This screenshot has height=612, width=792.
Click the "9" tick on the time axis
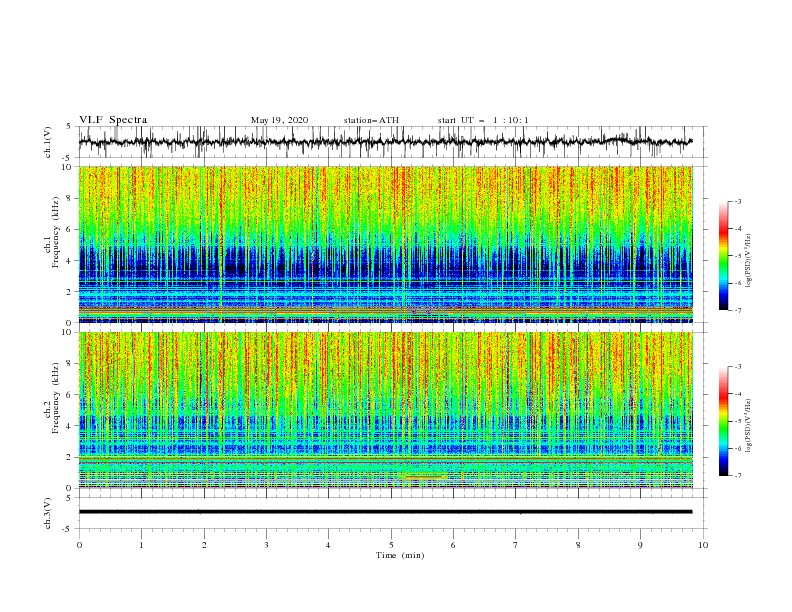[x=640, y=545]
